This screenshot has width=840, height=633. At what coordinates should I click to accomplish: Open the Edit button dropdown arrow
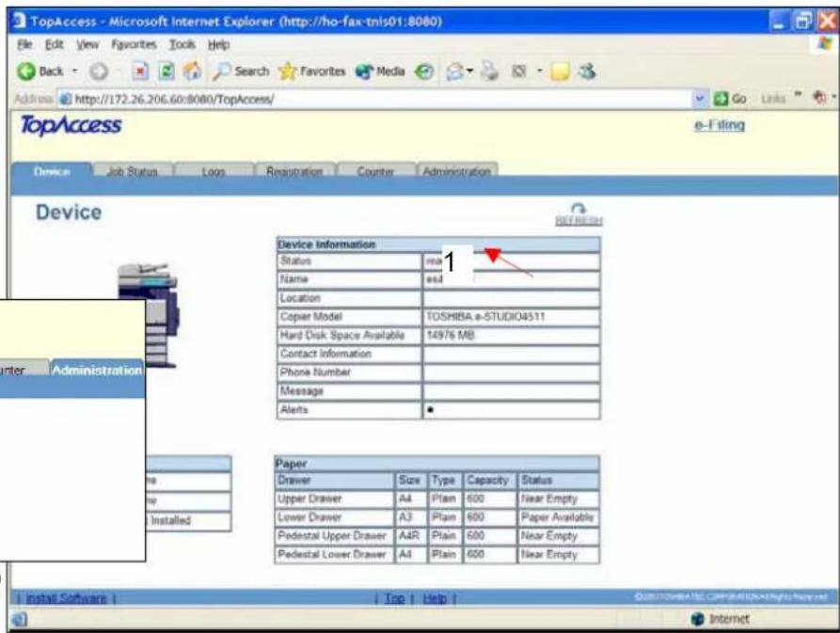pyautogui.click(x=540, y=71)
